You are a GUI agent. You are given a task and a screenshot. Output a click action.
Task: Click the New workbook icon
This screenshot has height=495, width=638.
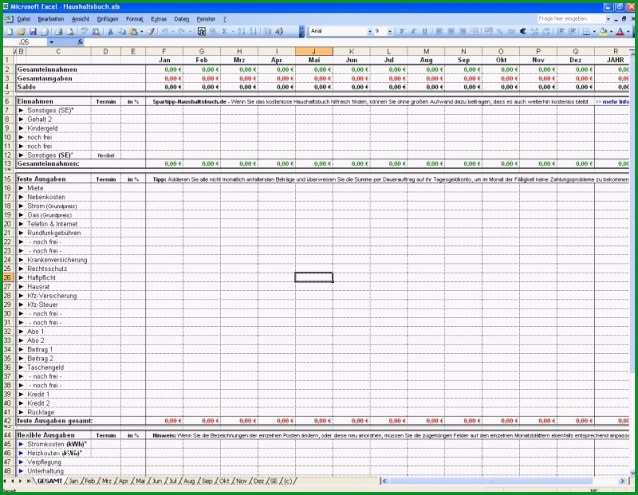pyautogui.click(x=10, y=31)
